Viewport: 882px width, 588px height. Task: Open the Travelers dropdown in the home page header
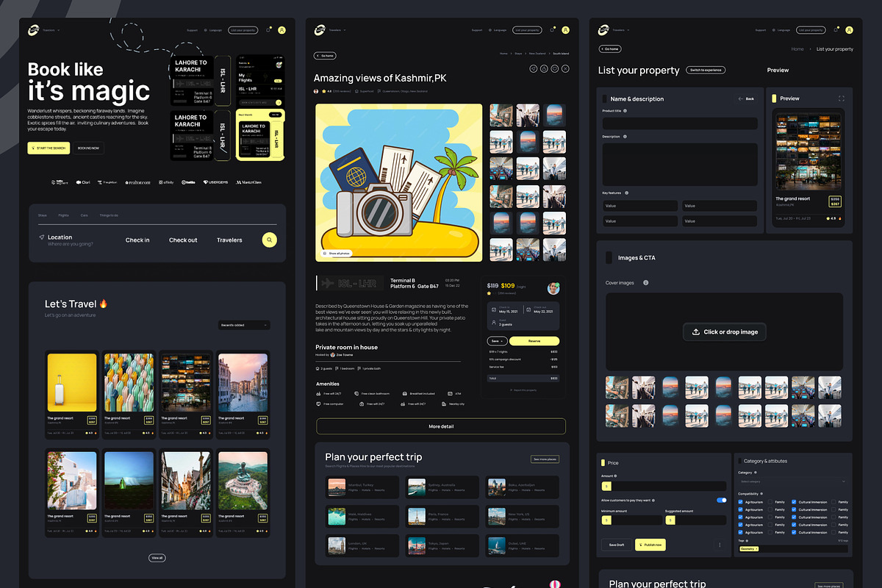[x=51, y=30]
